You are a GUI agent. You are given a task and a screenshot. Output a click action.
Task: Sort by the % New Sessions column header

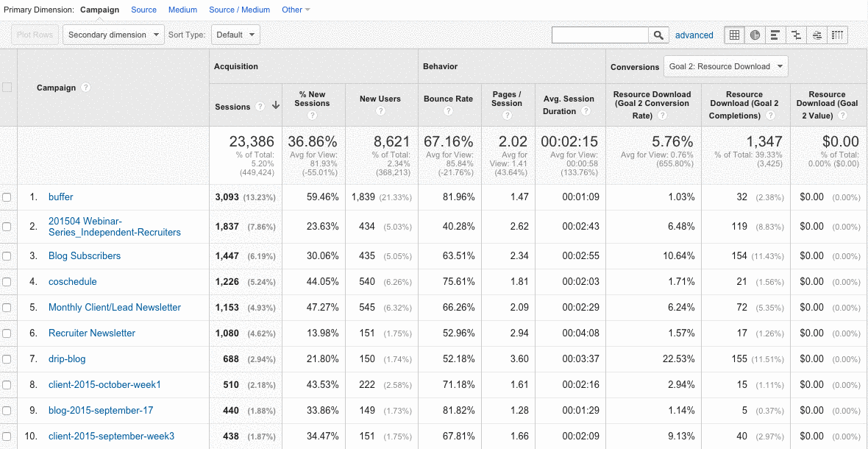click(312, 99)
